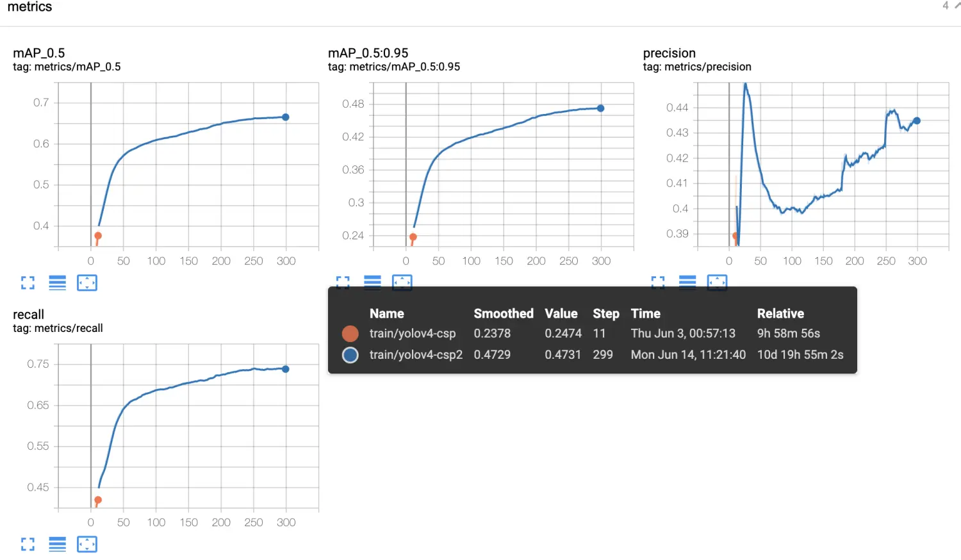Click the blue endpoint on mAP_0.5:0.95 curve
961x560 pixels.
[601, 108]
